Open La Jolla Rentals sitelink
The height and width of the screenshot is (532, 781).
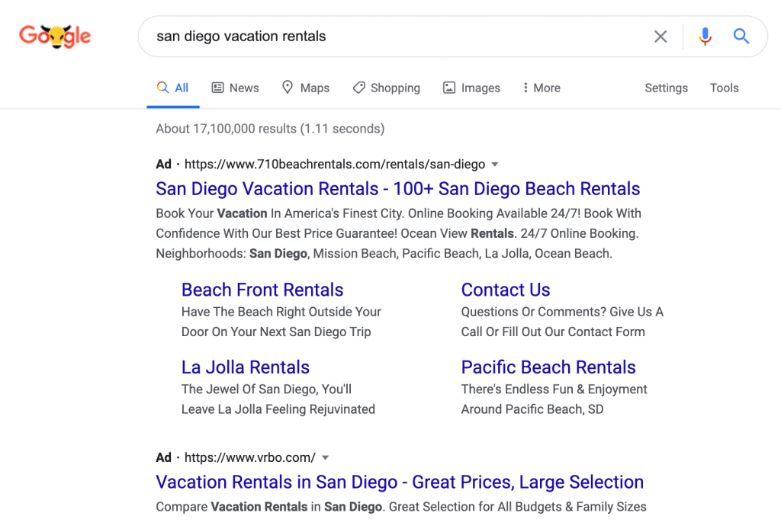tap(246, 367)
